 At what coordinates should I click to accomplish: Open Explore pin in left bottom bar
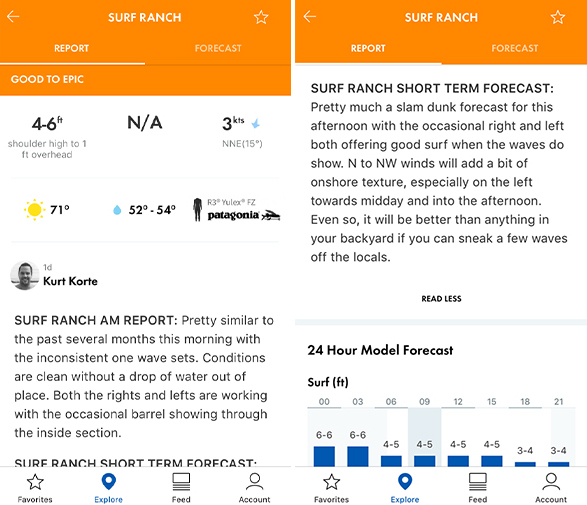click(x=109, y=488)
